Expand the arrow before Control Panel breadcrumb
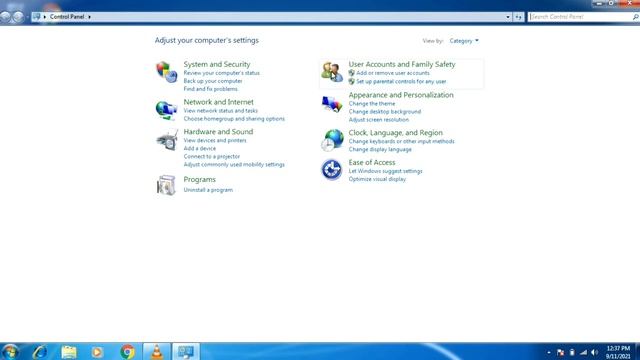640x360 pixels. (45, 17)
